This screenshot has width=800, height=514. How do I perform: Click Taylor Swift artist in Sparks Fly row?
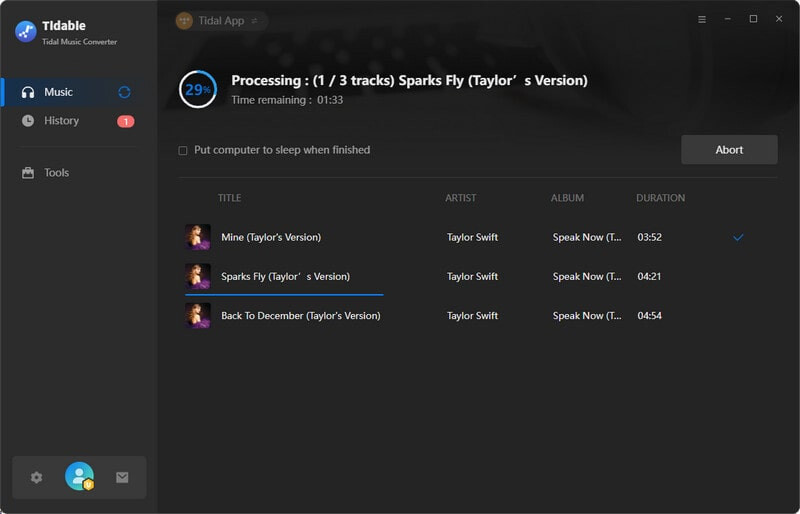click(x=472, y=276)
